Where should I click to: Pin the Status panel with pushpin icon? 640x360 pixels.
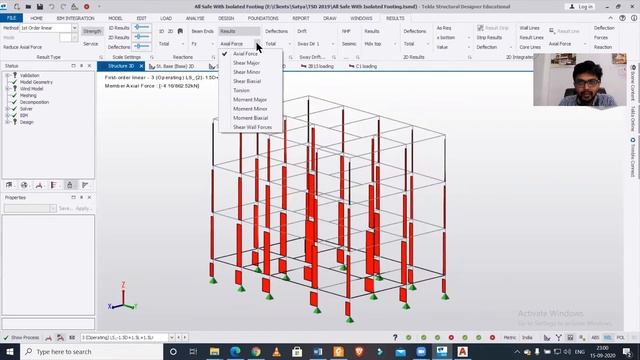[x=81, y=66]
